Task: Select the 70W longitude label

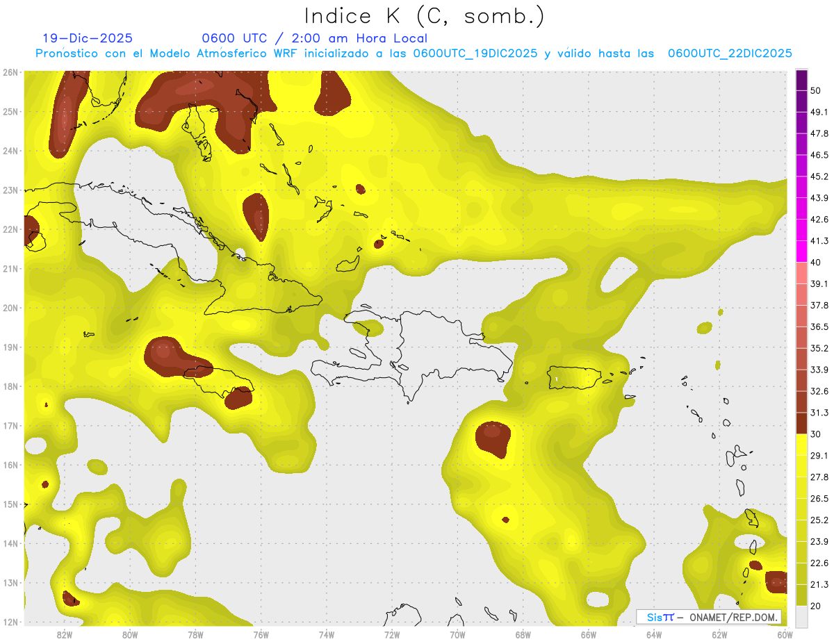Action: [x=457, y=634]
